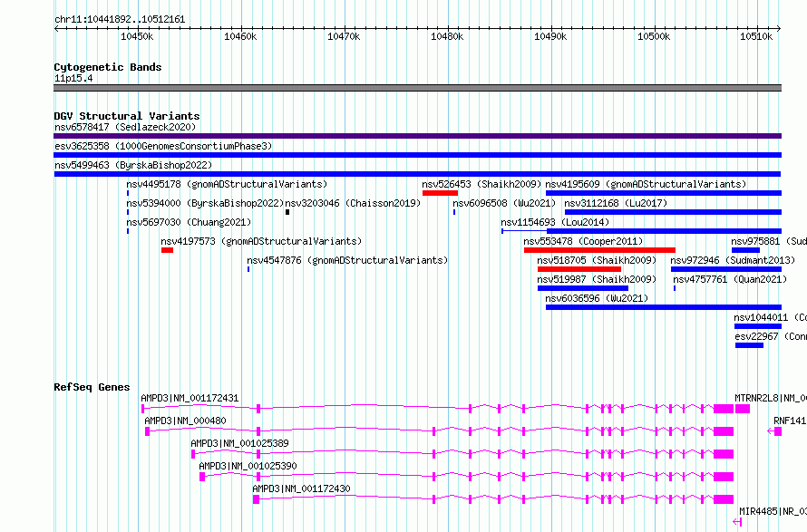807x532 pixels.
Task: Click the chr11:10441892..10512161 coordinate label
Action: click(120, 20)
